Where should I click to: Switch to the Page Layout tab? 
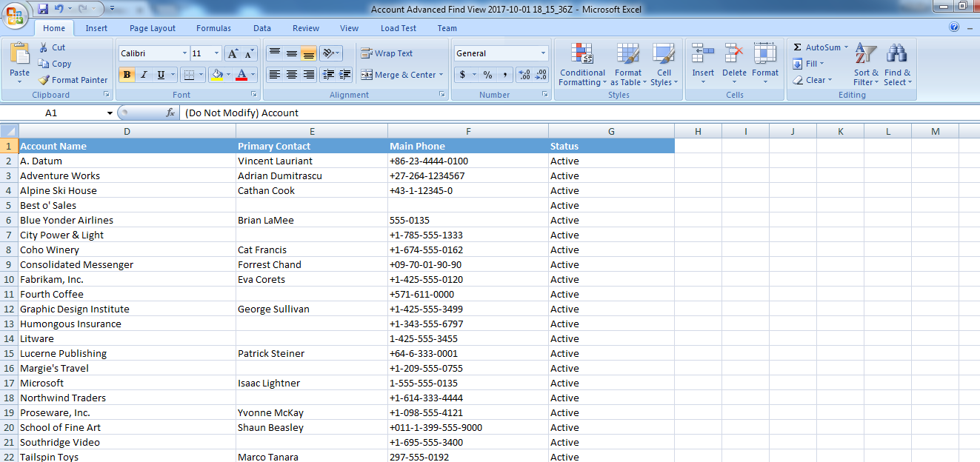click(x=153, y=28)
